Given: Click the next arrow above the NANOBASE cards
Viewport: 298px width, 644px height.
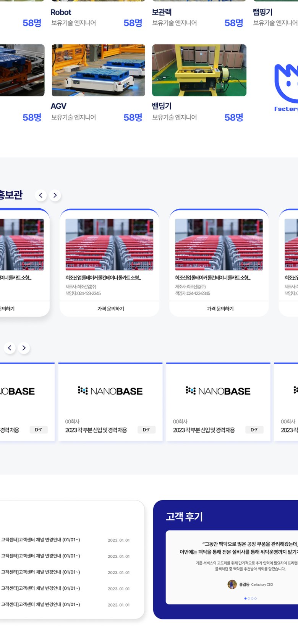Looking at the screenshot, I should pos(24,348).
